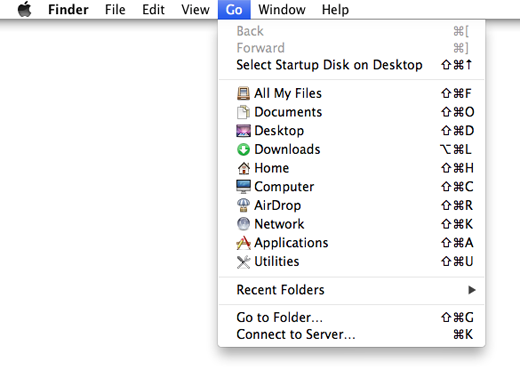520x378 pixels.
Task: Open the Apple menu logo
Action: [x=25, y=9]
